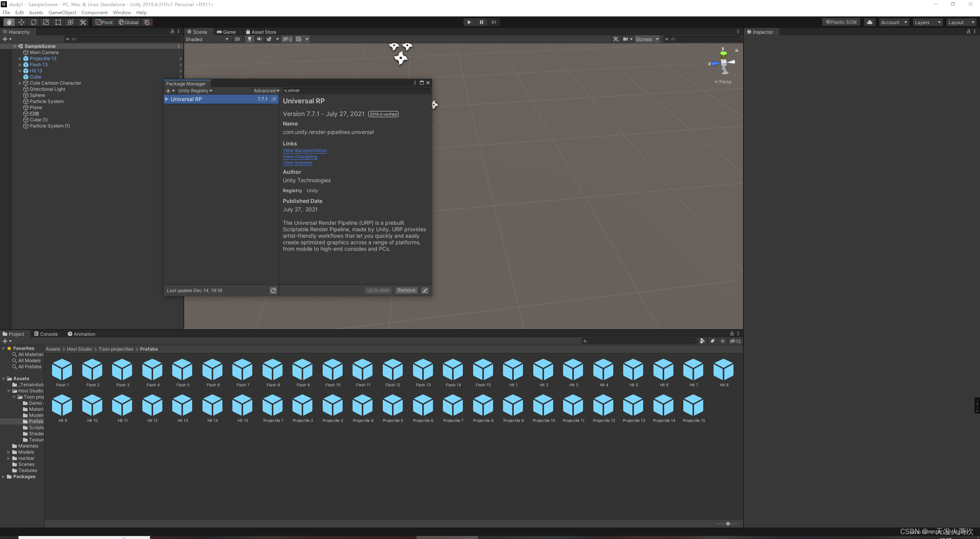980x539 pixels.
Task: Open Plastic SCM
Action: tap(841, 22)
